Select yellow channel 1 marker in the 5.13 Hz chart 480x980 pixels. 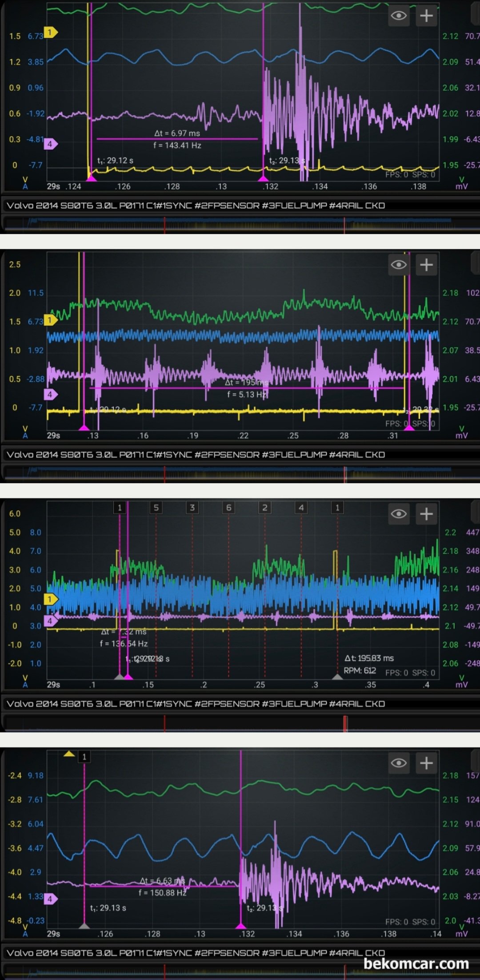pyautogui.click(x=51, y=320)
